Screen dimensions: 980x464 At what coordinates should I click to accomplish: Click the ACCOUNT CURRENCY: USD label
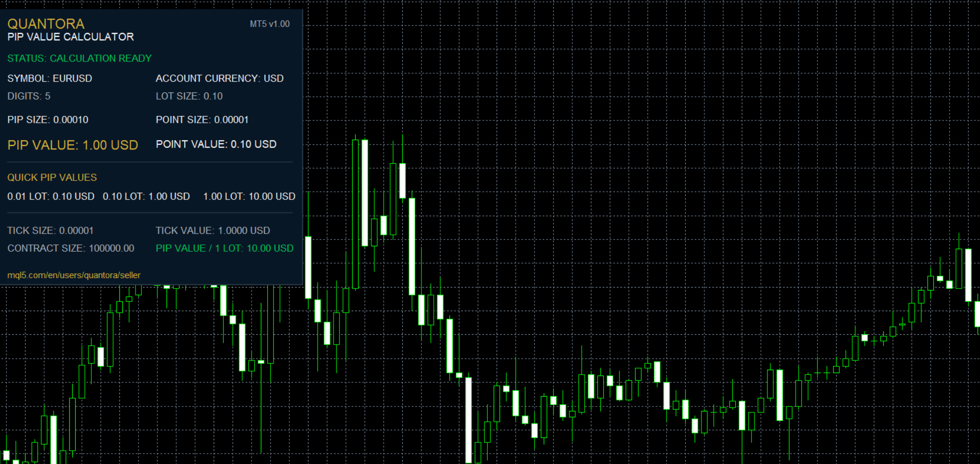[x=220, y=79]
